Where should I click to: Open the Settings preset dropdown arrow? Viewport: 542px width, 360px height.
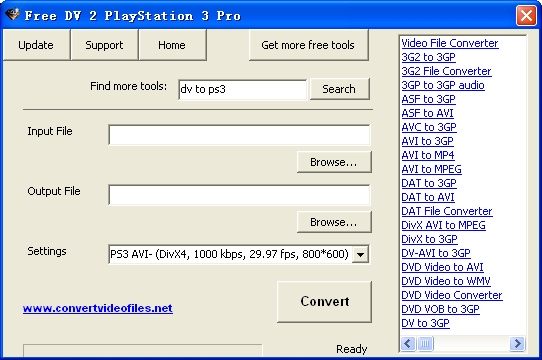pyautogui.click(x=361, y=255)
